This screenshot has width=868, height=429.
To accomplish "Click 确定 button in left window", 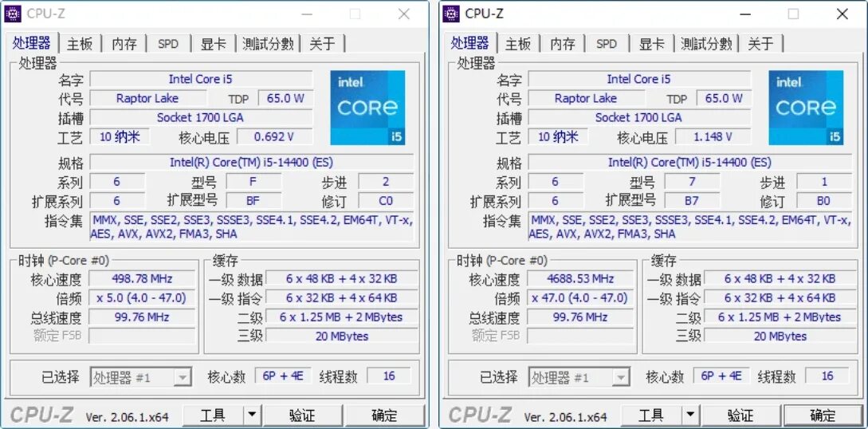I will point(384,415).
